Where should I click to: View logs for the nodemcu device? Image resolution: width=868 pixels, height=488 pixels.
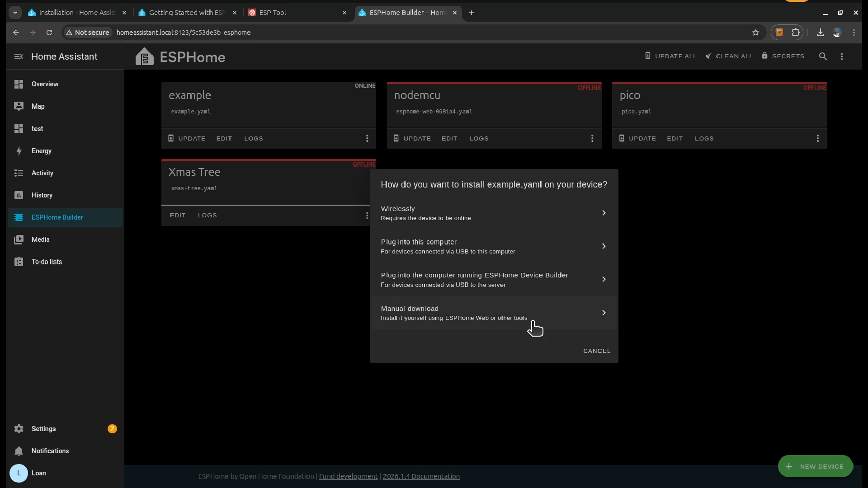[x=479, y=138]
